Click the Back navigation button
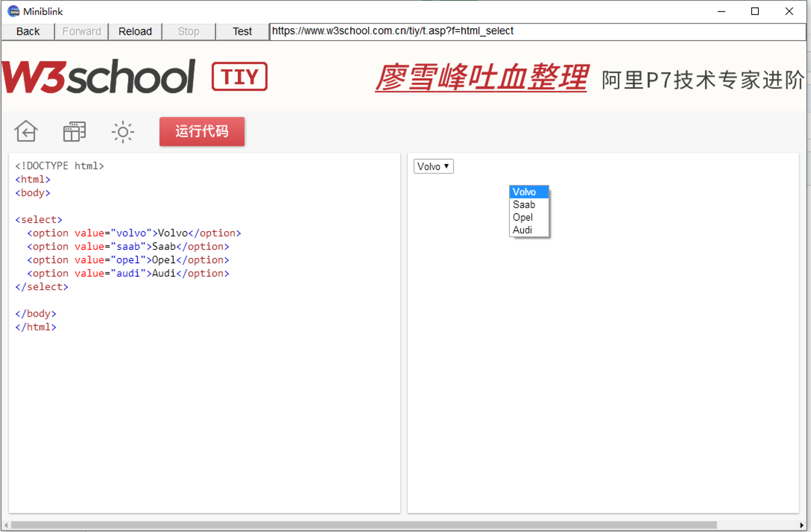 [28, 31]
